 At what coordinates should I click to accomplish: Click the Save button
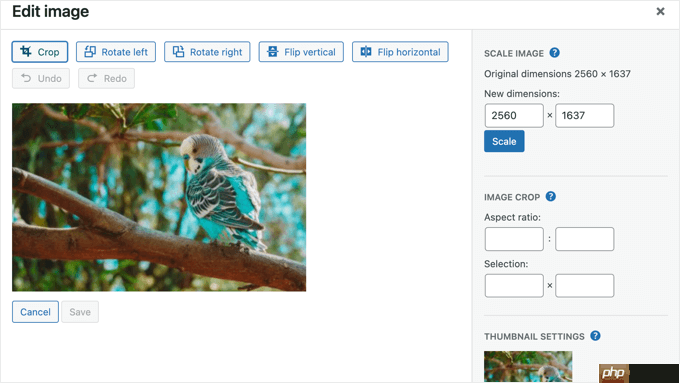click(80, 312)
